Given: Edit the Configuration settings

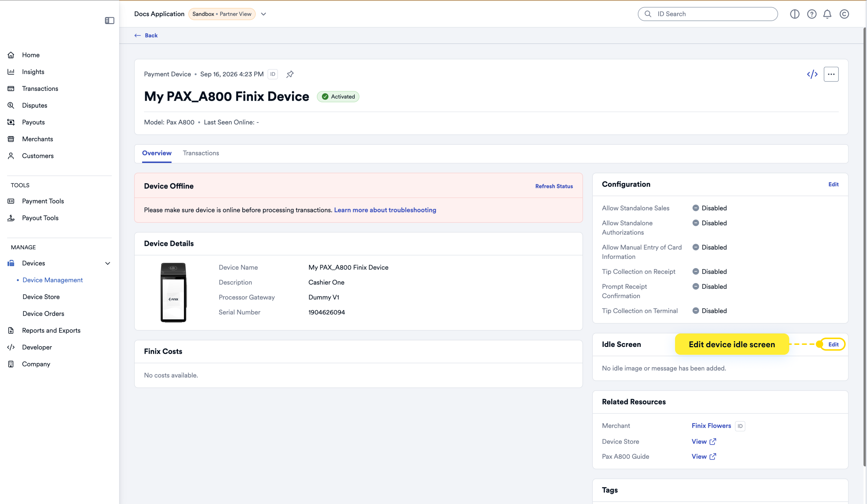Looking at the screenshot, I should pyautogui.click(x=834, y=184).
